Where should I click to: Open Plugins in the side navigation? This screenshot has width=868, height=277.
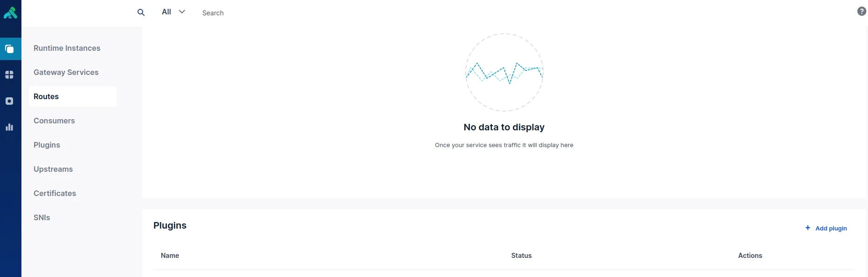point(47,145)
